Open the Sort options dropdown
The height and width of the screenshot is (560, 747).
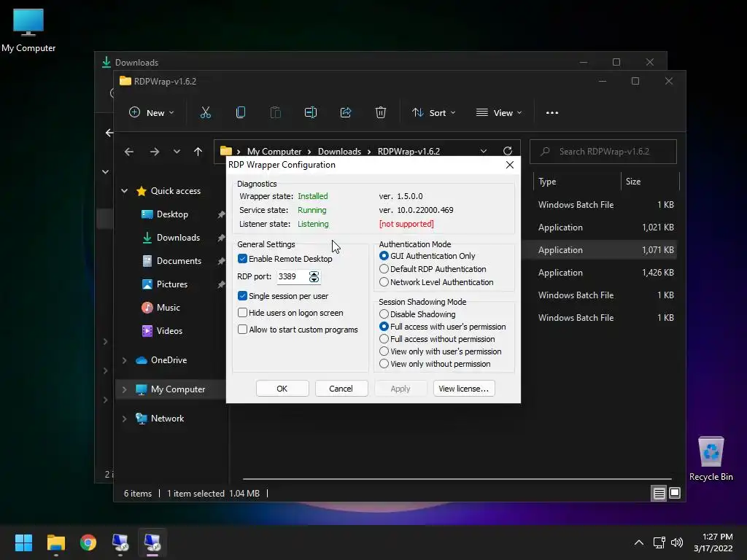(x=434, y=113)
